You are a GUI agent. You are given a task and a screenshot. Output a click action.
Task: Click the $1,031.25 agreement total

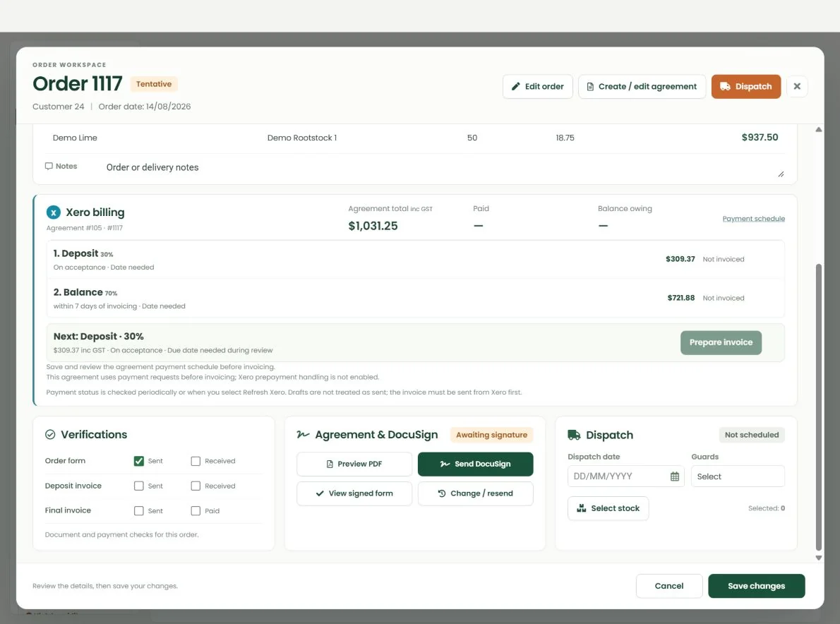pyautogui.click(x=373, y=226)
